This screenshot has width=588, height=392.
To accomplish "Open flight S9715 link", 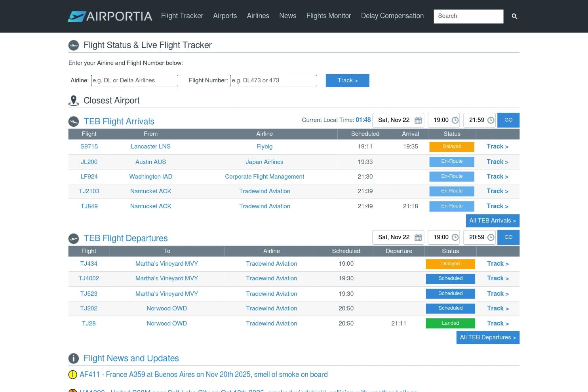I will pyautogui.click(x=89, y=147).
